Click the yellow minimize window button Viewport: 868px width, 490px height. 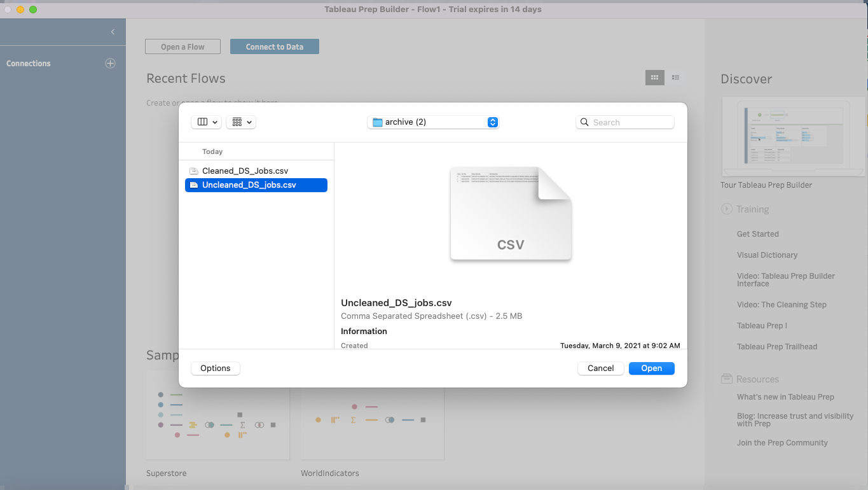[x=20, y=10]
